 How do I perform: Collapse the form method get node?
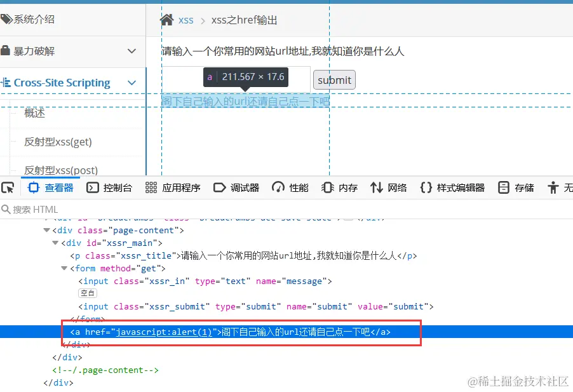pos(64,268)
